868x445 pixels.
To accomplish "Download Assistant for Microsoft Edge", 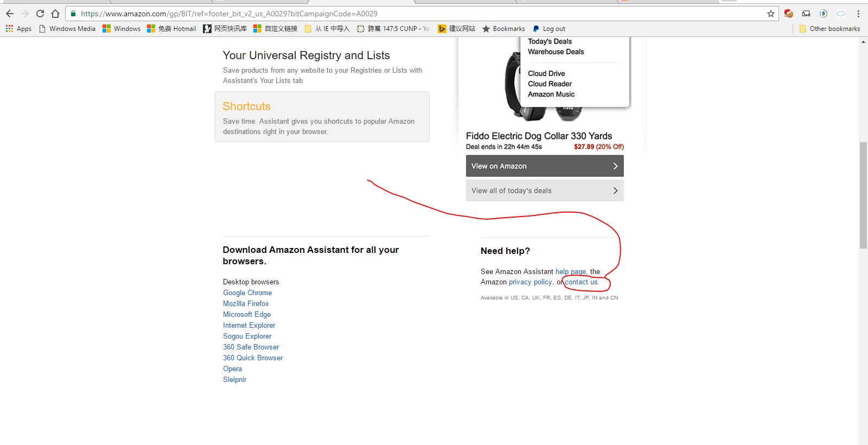I will click(247, 314).
